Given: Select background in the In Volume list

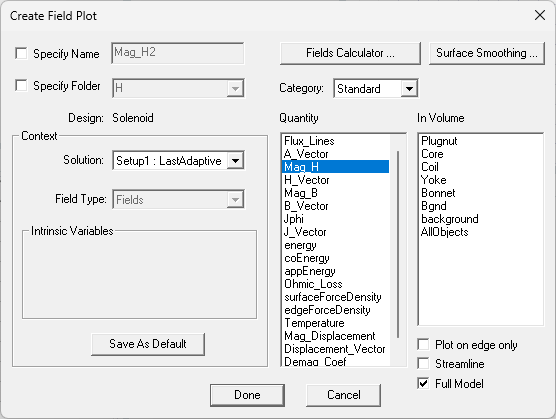Looking at the screenshot, I should pos(480,219).
